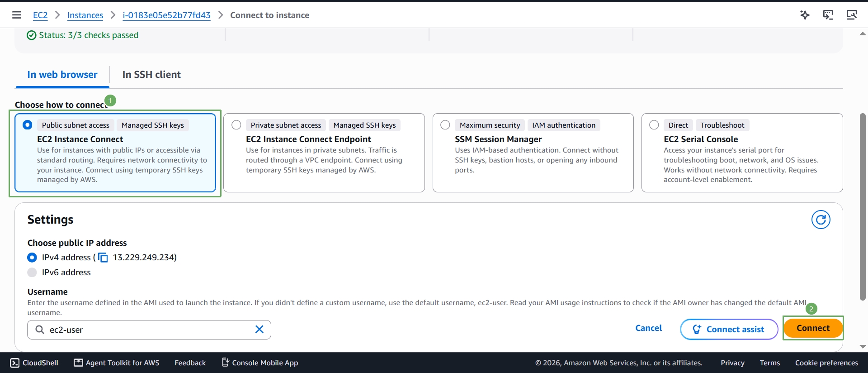The image size is (868, 373).
Task: Click the IAM authentication tag
Action: tap(564, 125)
